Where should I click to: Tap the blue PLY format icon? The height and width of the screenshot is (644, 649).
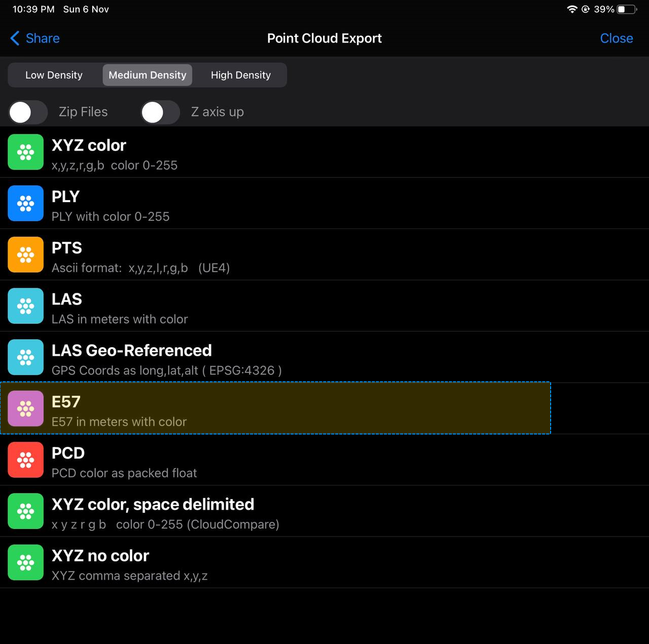[25, 203]
